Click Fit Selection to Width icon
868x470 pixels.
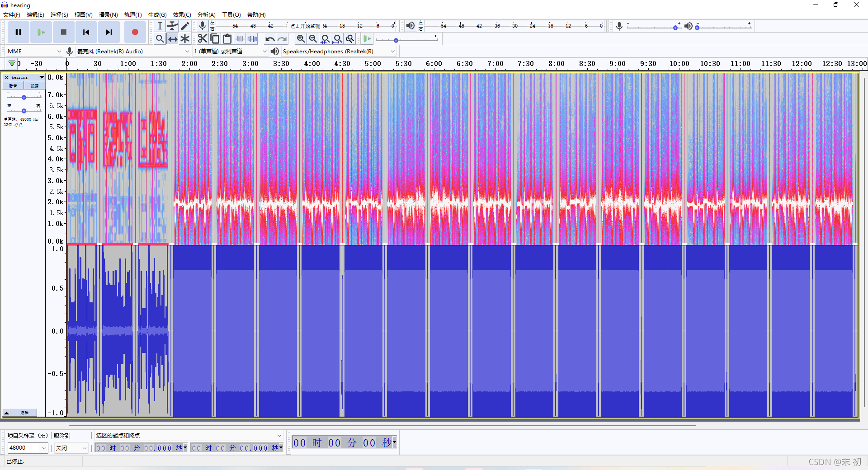point(325,39)
